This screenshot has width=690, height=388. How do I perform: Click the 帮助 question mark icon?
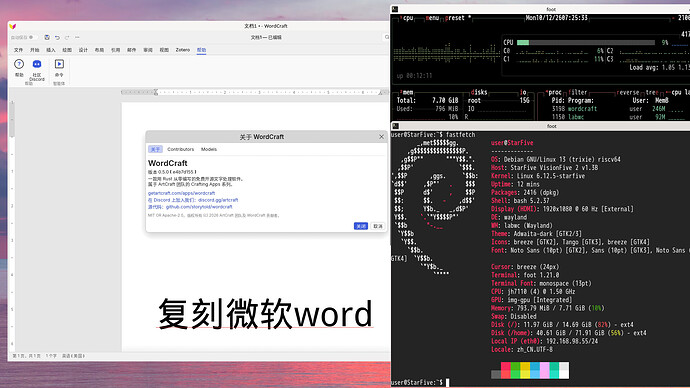coord(19,64)
